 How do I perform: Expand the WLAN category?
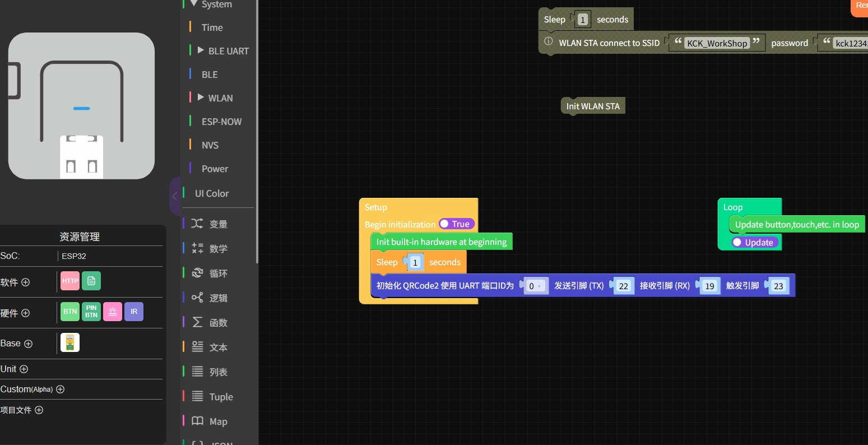tap(201, 98)
